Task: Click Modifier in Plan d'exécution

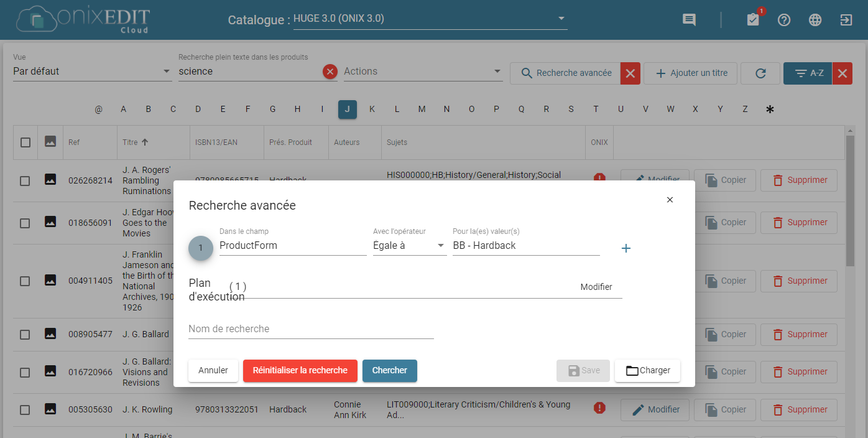Action: [596, 287]
